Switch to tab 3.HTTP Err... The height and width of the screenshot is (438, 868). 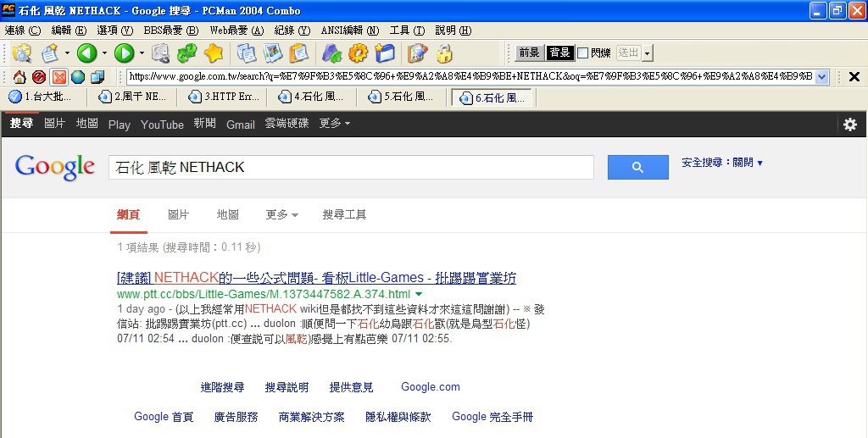(x=225, y=97)
